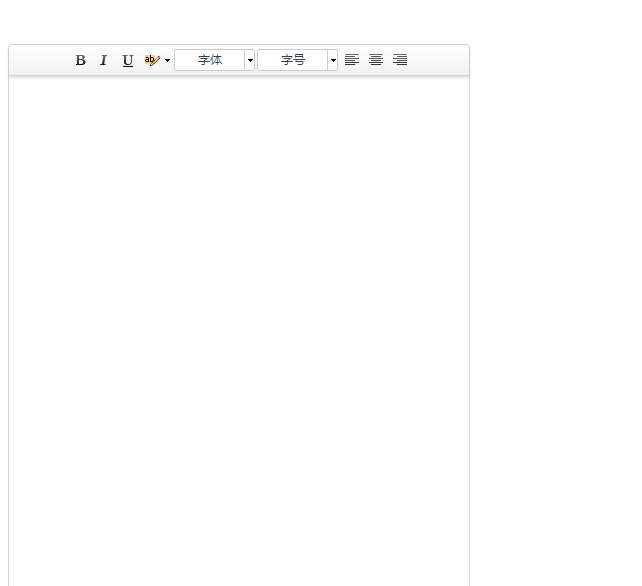Open the 字体 font dropdown arrow
Screen dimensions: 642x586
pos(250,60)
